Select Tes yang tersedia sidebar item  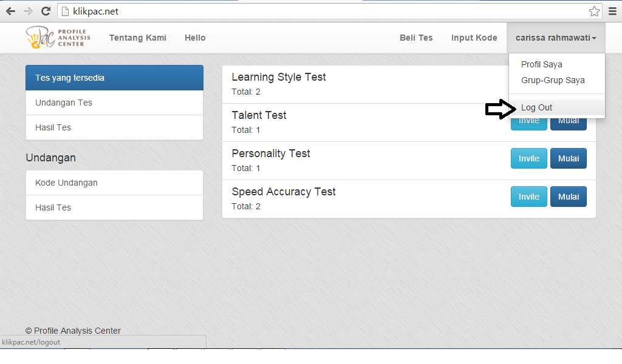click(114, 78)
